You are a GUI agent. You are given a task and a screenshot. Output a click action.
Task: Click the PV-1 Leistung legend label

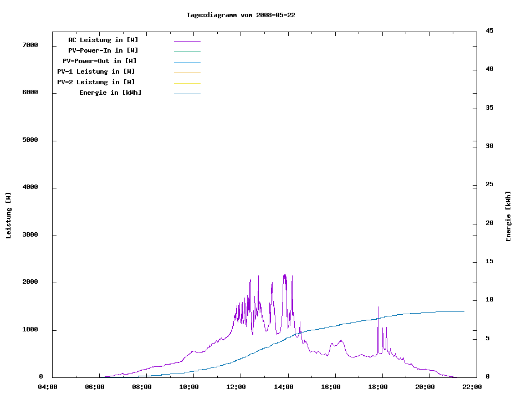[x=96, y=71]
